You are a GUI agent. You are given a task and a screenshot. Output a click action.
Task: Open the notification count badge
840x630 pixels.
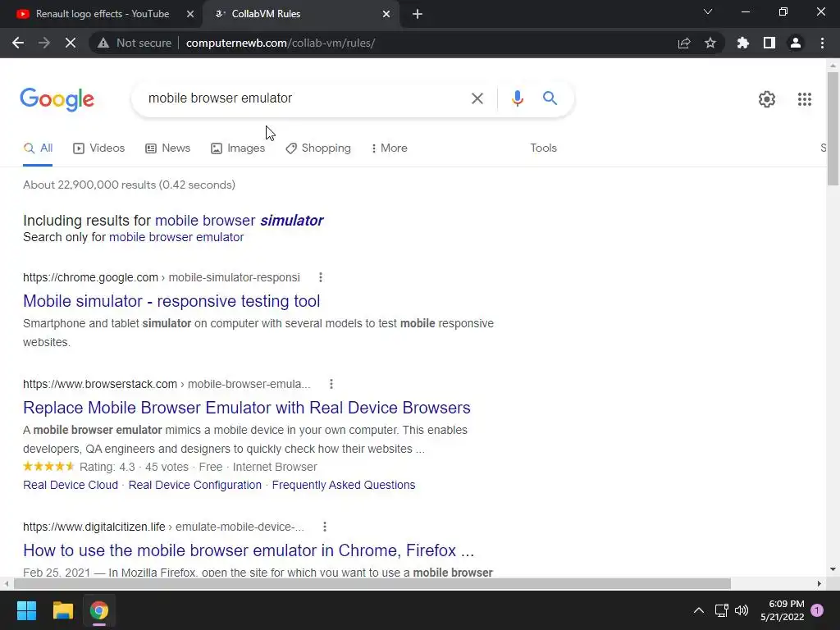tap(817, 610)
